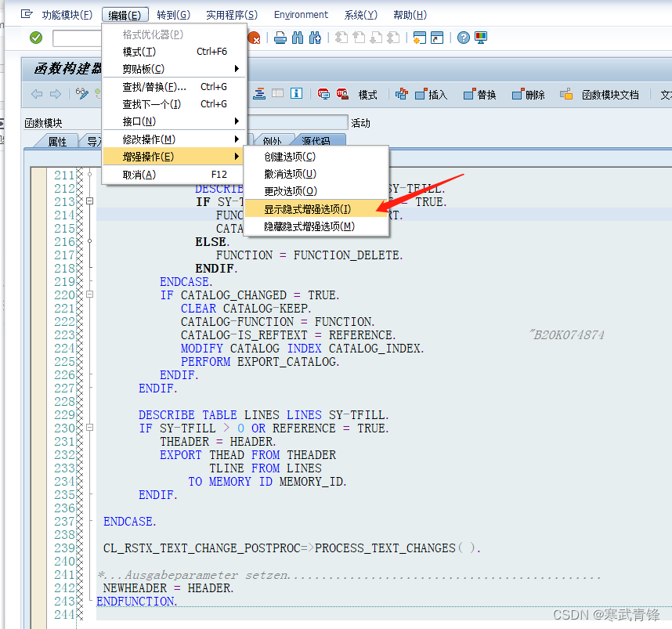Click the Enhance icon left of 插入
This screenshot has height=629, width=672.
402,94
